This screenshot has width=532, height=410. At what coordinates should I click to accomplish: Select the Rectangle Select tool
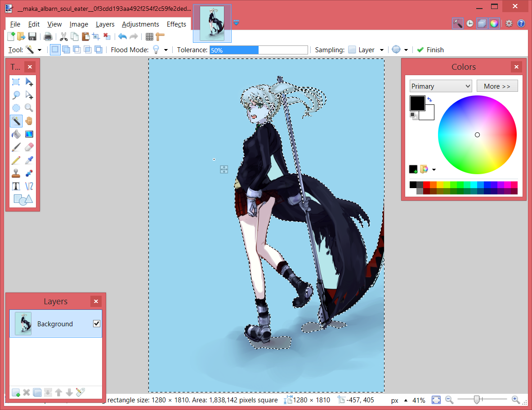click(x=16, y=82)
